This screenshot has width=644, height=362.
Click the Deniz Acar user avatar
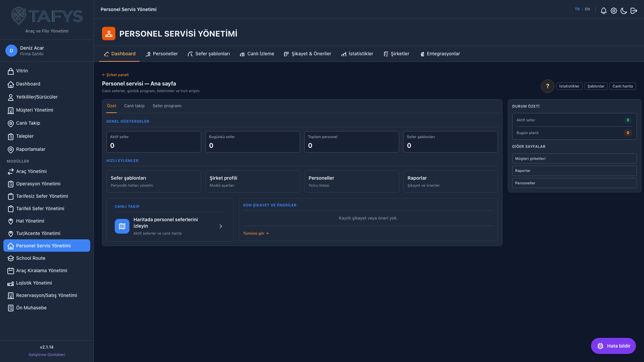click(x=11, y=51)
